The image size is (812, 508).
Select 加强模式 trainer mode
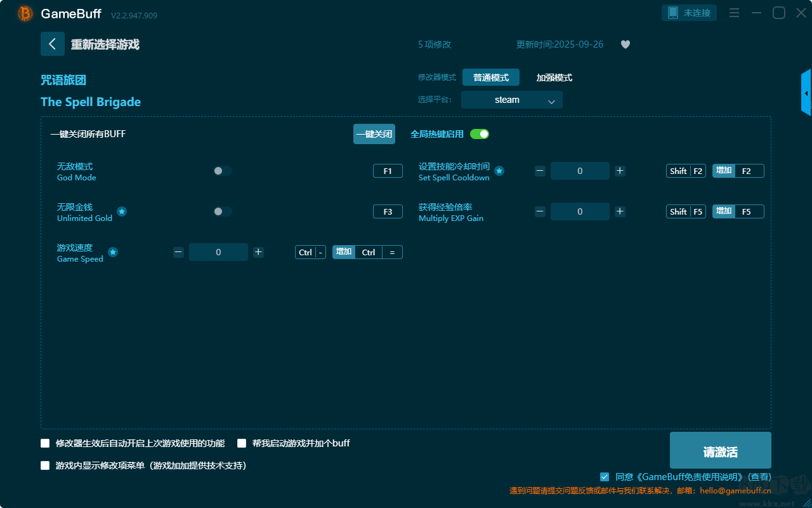(554, 77)
